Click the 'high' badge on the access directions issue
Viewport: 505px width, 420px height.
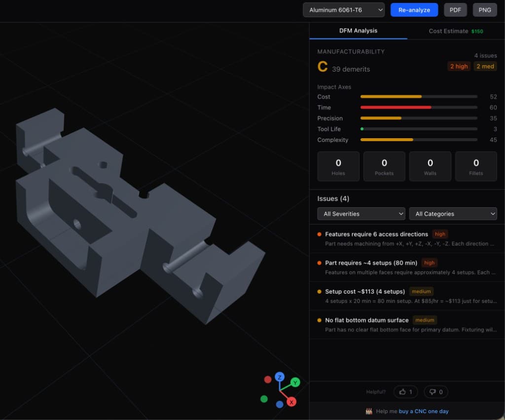click(x=439, y=234)
